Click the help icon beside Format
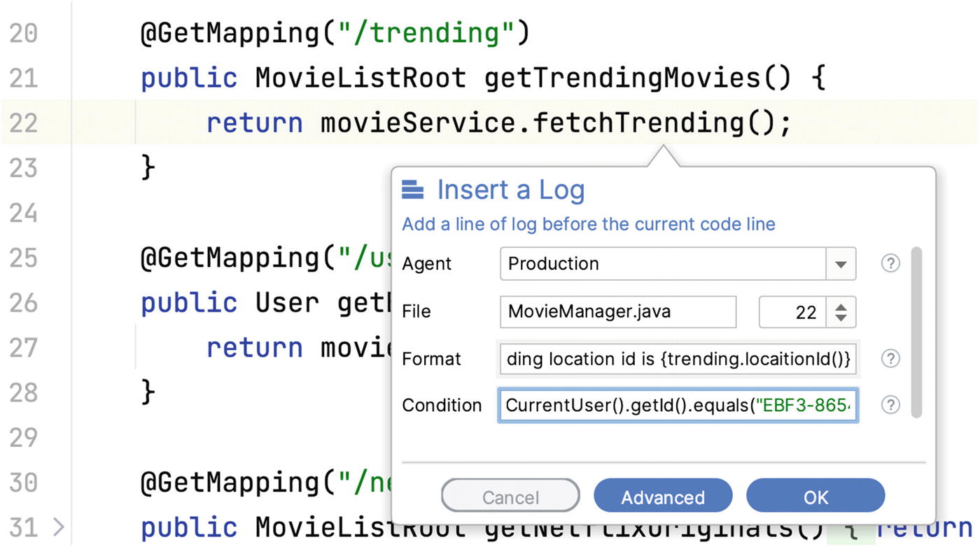Image resolution: width=980 pixels, height=547 pixels. (x=890, y=359)
